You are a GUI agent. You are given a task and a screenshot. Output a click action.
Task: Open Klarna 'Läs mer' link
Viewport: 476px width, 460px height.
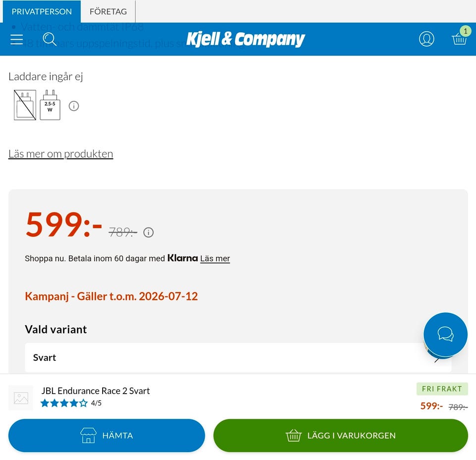pyautogui.click(x=215, y=259)
